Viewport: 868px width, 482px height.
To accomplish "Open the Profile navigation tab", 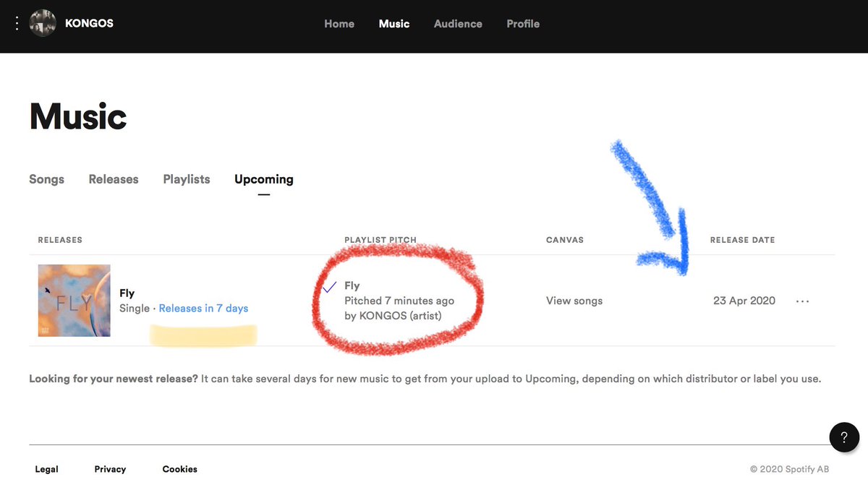I will 523,24.
